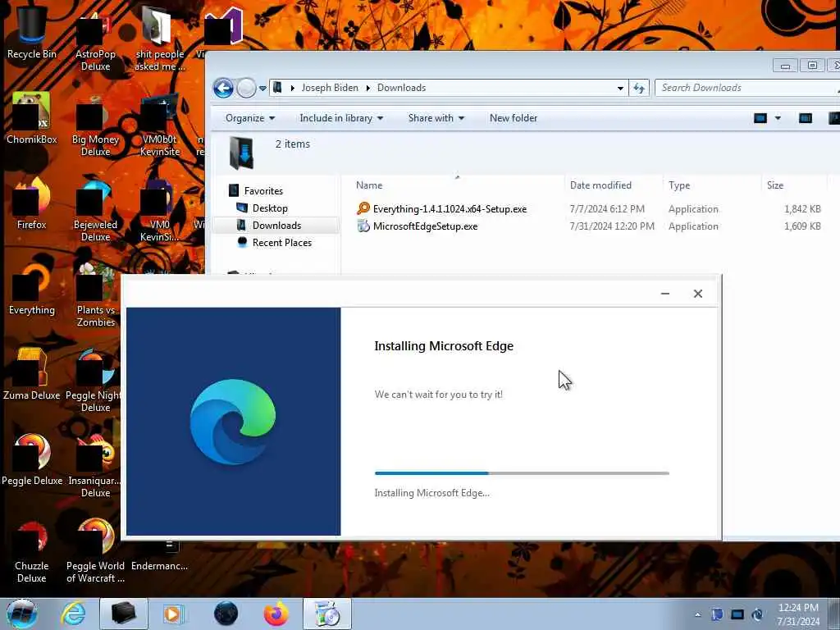840x630 pixels.
Task: Go back in the Explorer window
Action: [223, 88]
